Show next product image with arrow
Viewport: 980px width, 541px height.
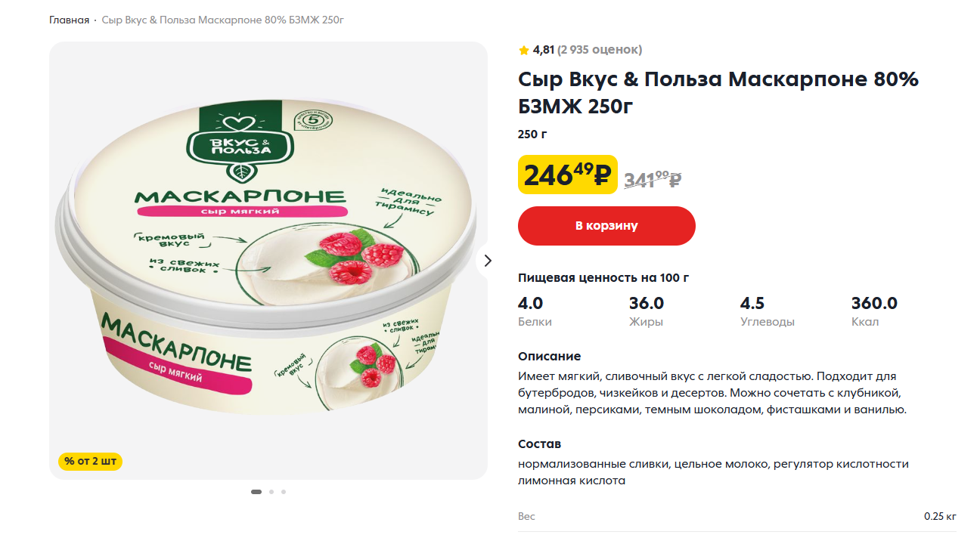[488, 261]
